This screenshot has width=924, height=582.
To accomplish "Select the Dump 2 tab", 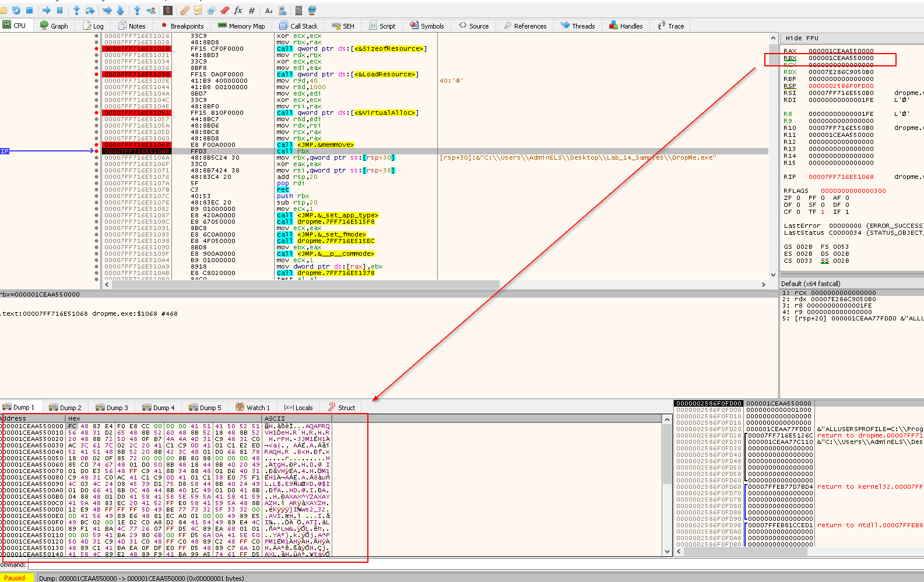I will [x=65, y=407].
